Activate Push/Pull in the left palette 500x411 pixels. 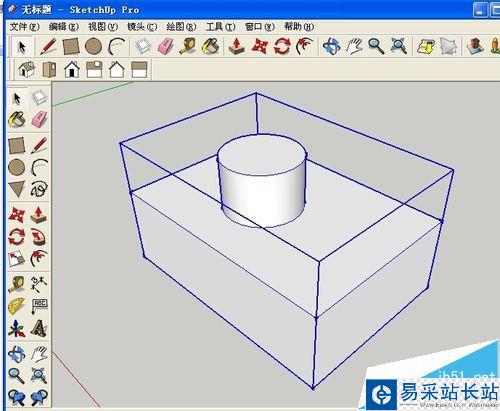click(39, 215)
